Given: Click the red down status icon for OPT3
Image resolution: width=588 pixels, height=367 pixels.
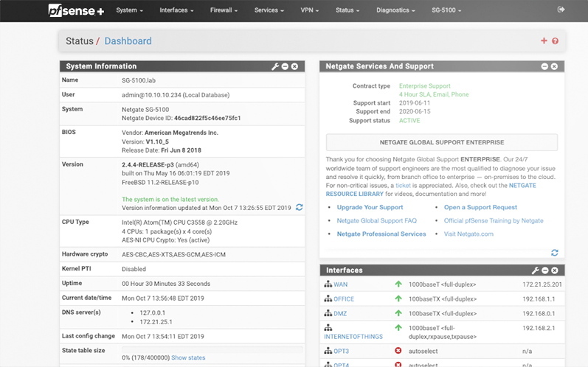Looking at the screenshot, I should click(x=398, y=351).
